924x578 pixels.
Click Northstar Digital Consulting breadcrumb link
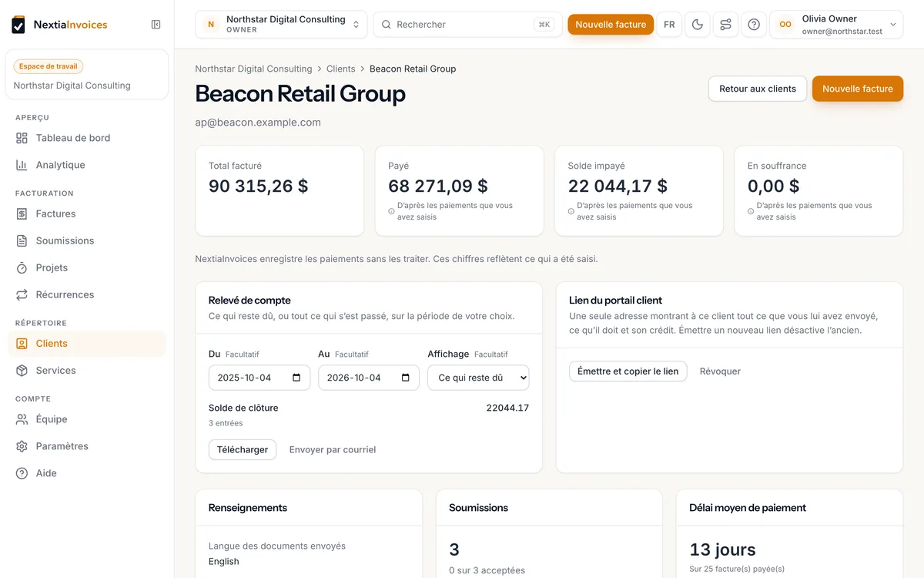(253, 69)
